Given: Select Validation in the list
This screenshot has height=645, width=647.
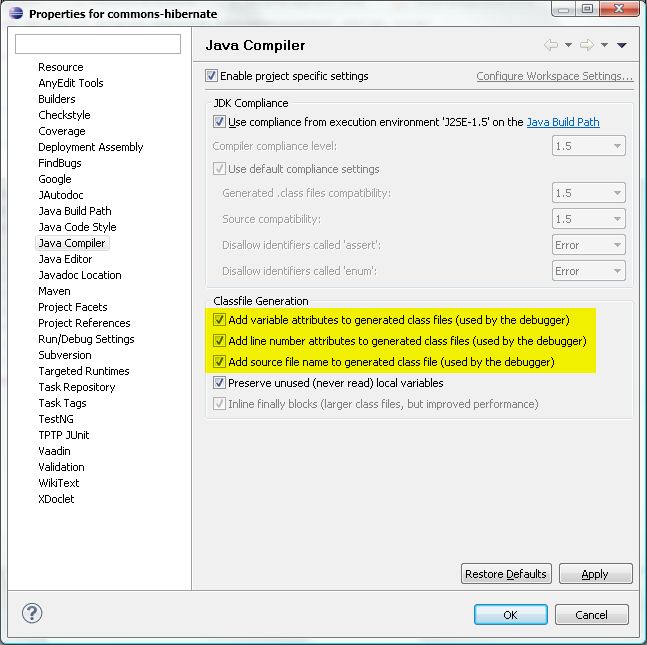Looking at the screenshot, I should click(x=61, y=467).
